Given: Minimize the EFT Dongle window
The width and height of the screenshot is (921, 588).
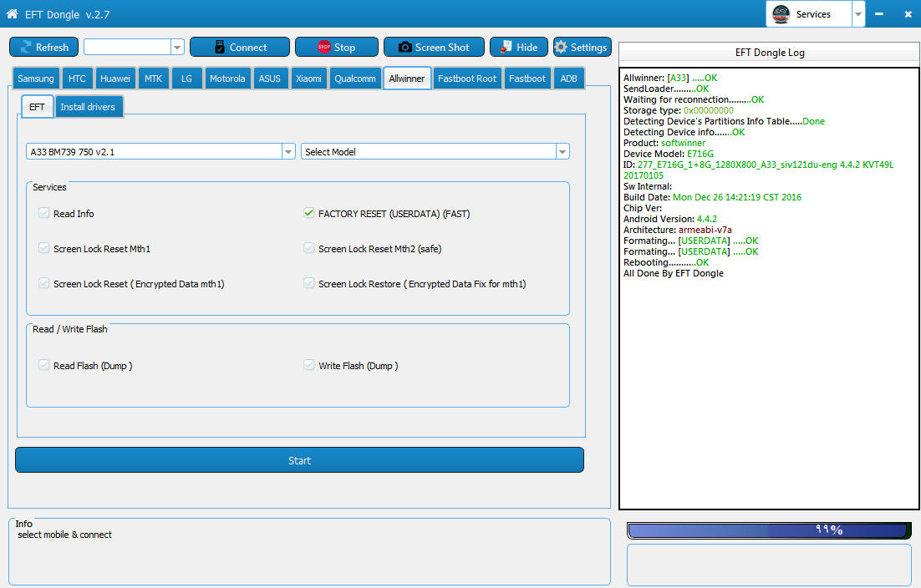Looking at the screenshot, I should pos(878,13).
